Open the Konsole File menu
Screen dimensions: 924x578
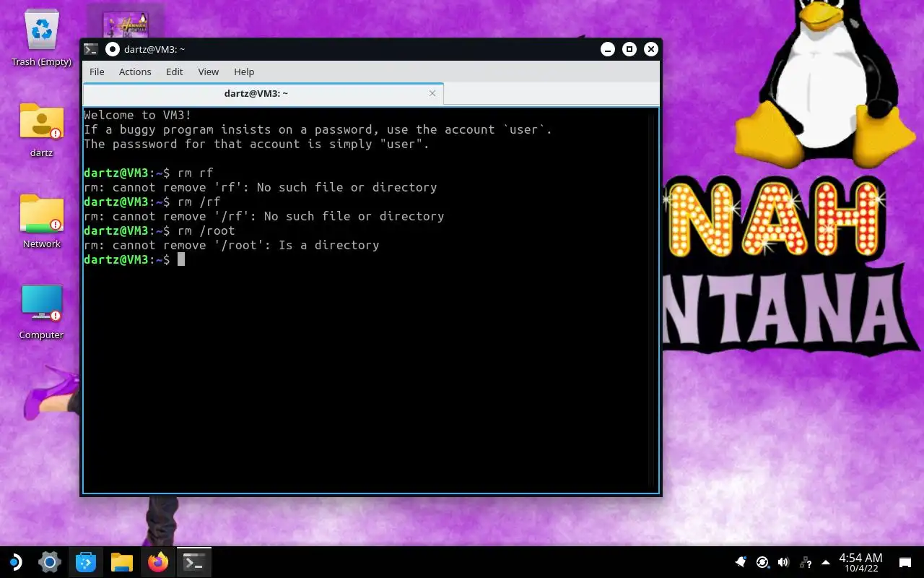(x=97, y=72)
